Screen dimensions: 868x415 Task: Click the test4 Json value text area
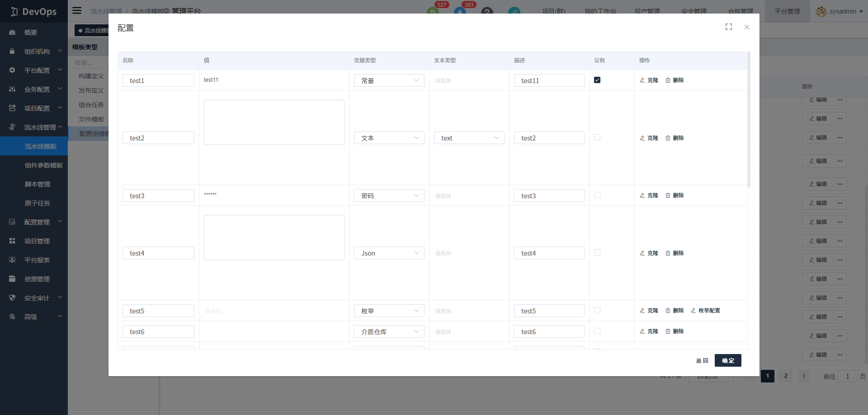click(274, 238)
